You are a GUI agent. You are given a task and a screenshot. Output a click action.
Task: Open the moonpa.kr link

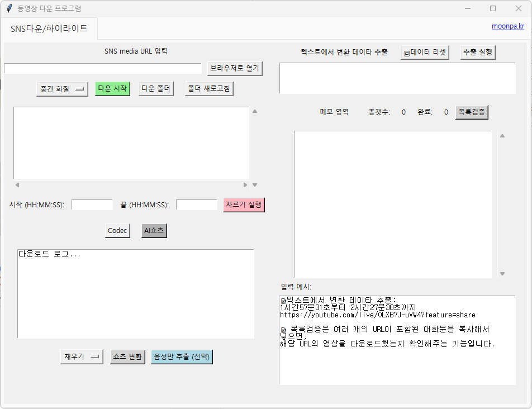[x=507, y=26]
